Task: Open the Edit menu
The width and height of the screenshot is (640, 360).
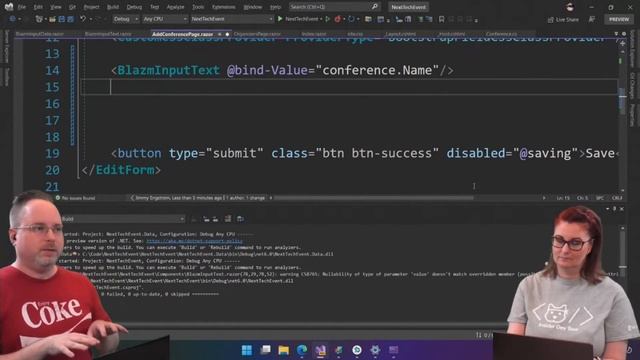Action: tap(38, 7)
